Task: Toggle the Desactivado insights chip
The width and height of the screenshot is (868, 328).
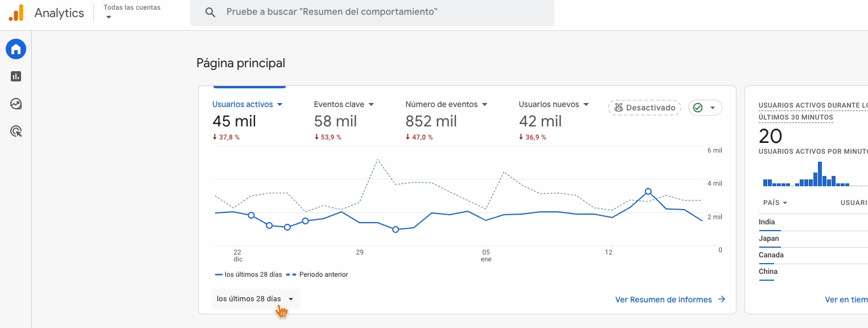Action: click(x=644, y=108)
